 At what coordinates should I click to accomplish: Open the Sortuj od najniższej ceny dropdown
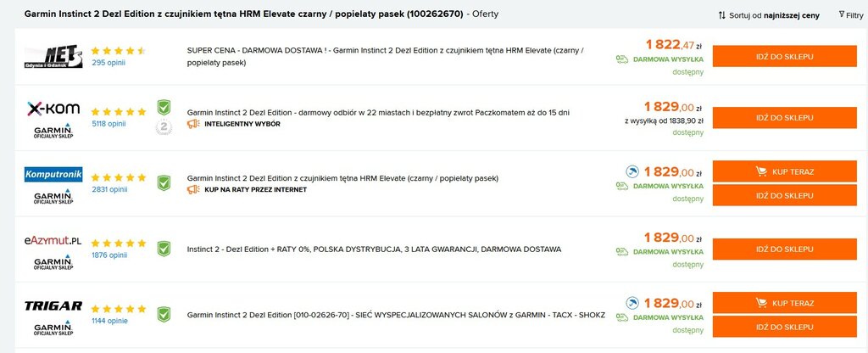pyautogui.click(x=769, y=15)
